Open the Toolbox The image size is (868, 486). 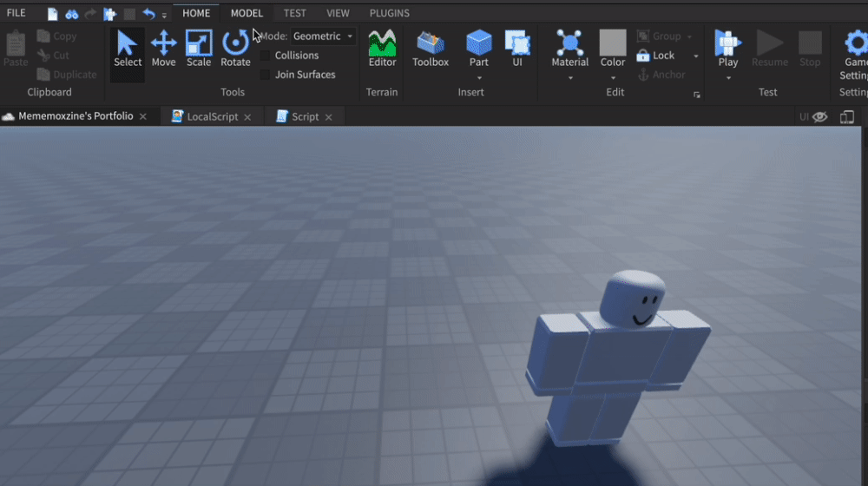pos(431,49)
